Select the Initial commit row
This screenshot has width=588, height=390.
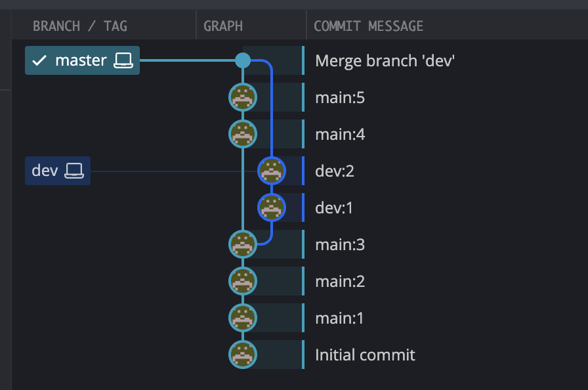pos(365,354)
